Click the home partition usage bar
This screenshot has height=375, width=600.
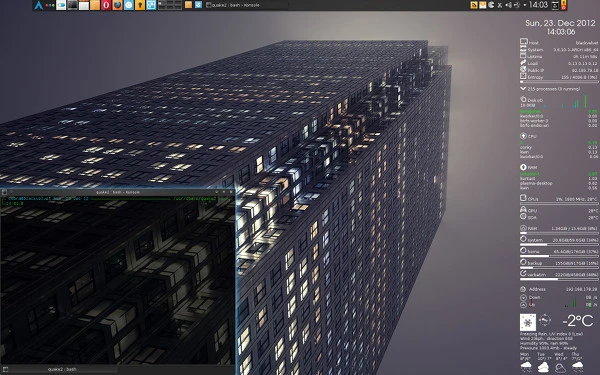coord(558,256)
